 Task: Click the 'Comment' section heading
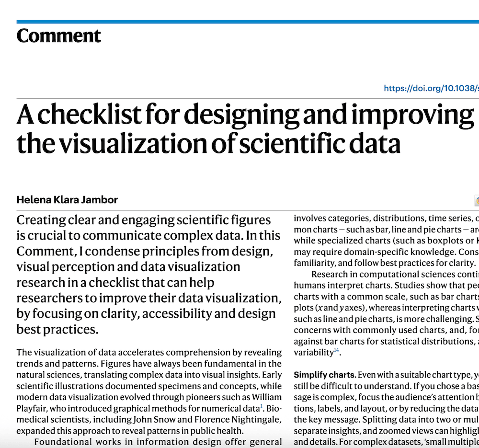point(59,36)
